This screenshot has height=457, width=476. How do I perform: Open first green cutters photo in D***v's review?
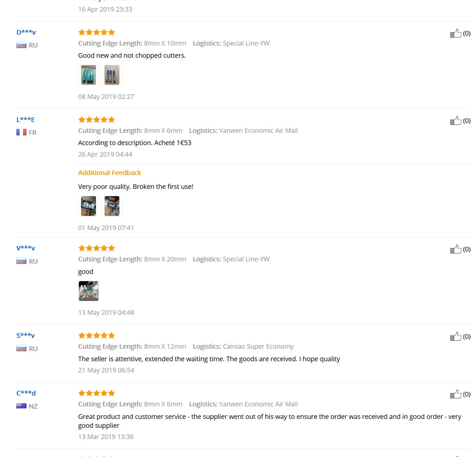[88, 75]
